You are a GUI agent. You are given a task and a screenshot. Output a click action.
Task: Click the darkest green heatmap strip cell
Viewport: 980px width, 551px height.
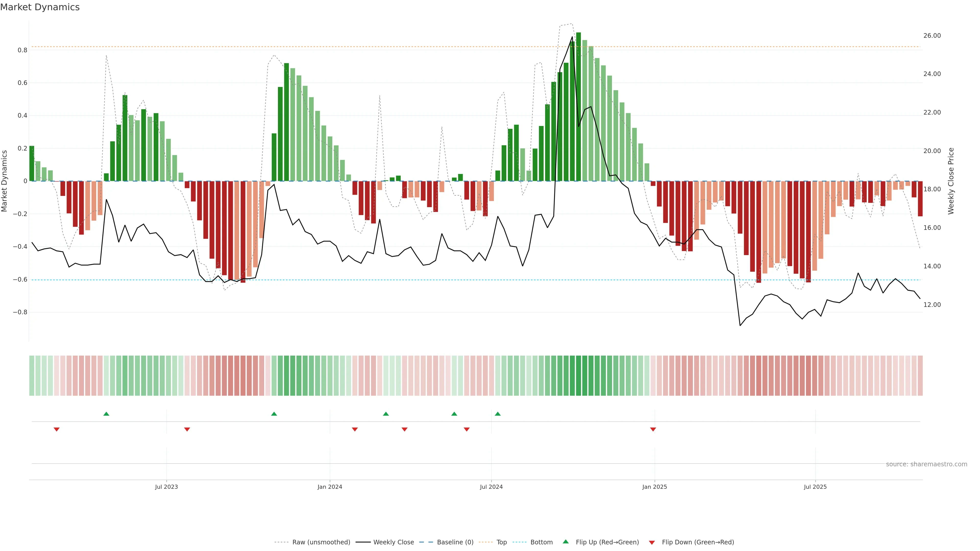[x=578, y=375]
